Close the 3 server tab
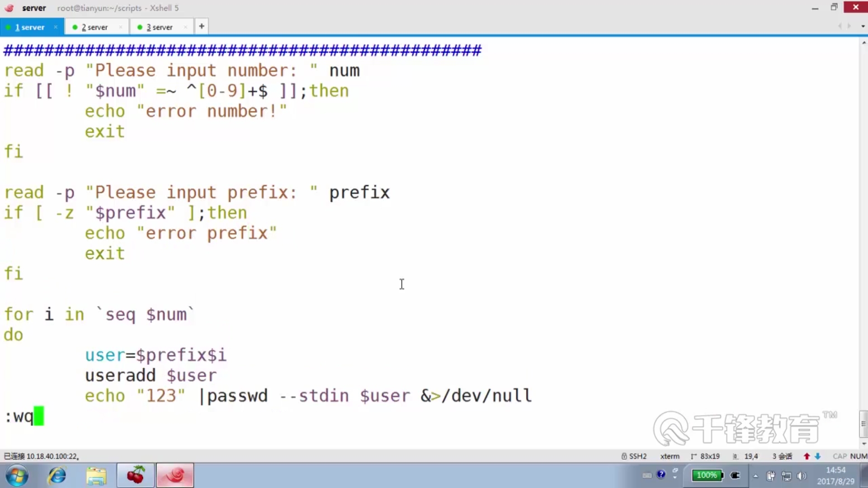Screen dimensions: 868x488 pyautogui.click(x=185, y=27)
